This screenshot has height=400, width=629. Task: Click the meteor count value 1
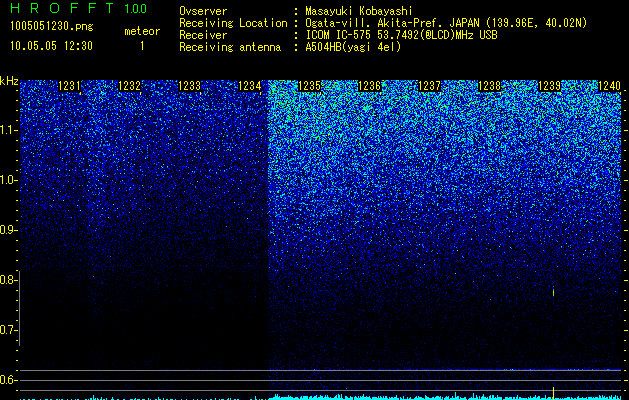click(142, 46)
